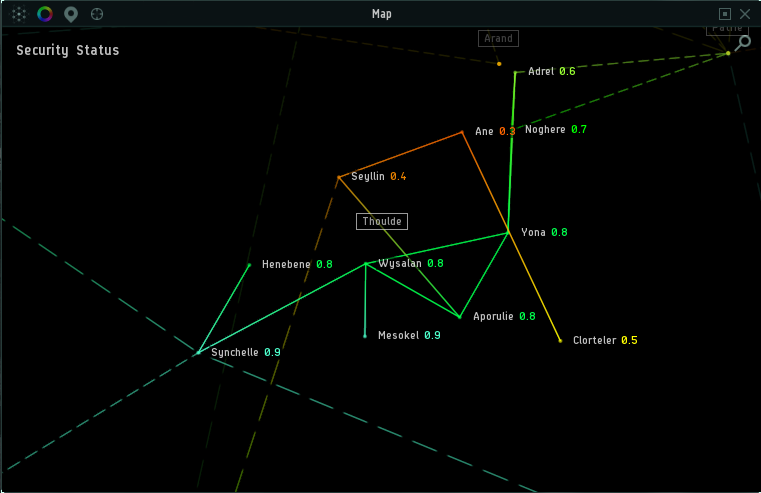Select the Clorteler system label
The height and width of the screenshot is (493, 761).
pos(594,340)
